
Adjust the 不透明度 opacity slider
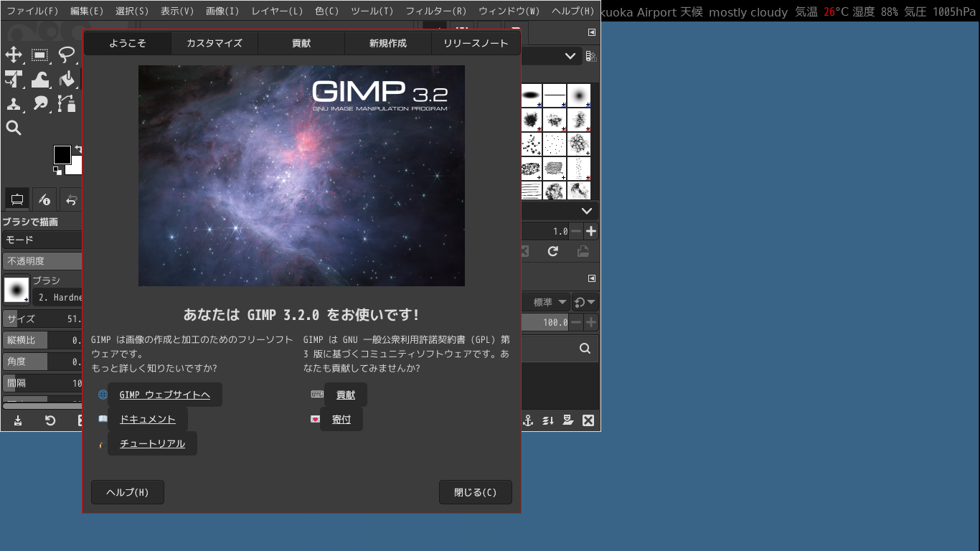tap(43, 261)
